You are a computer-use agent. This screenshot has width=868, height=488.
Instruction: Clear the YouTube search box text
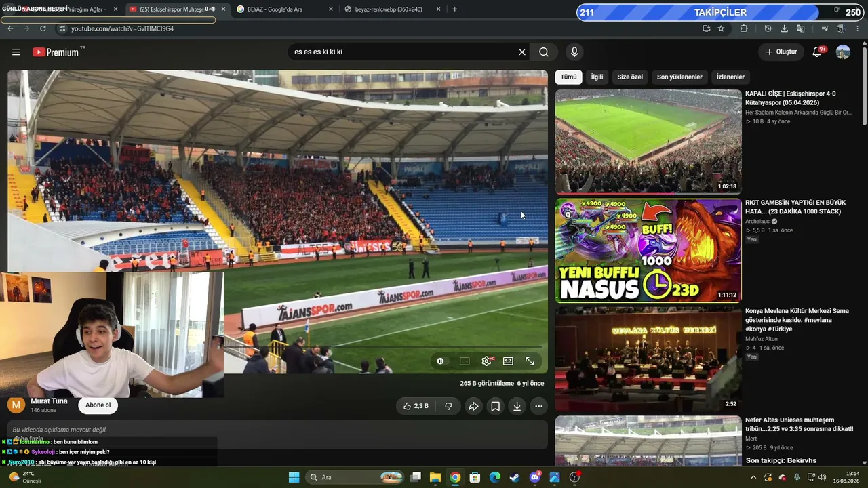click(x=522, y=52)
